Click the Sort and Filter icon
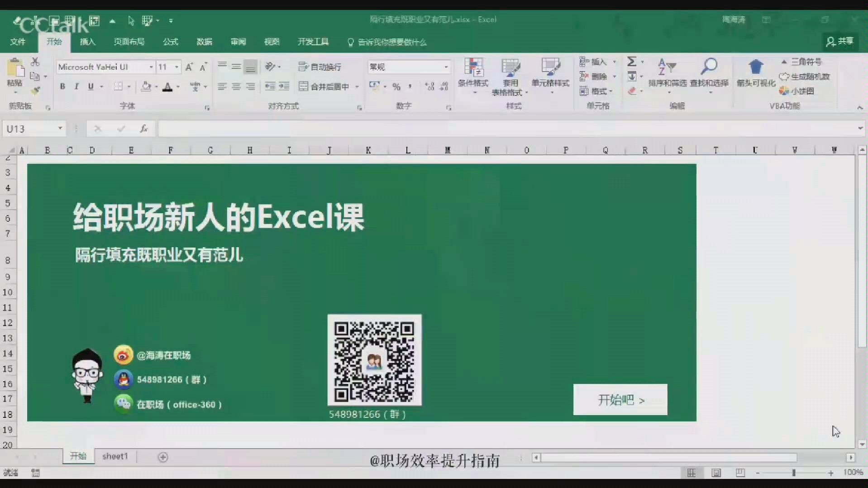Screen dimensions: 868x488 point(667,67)
